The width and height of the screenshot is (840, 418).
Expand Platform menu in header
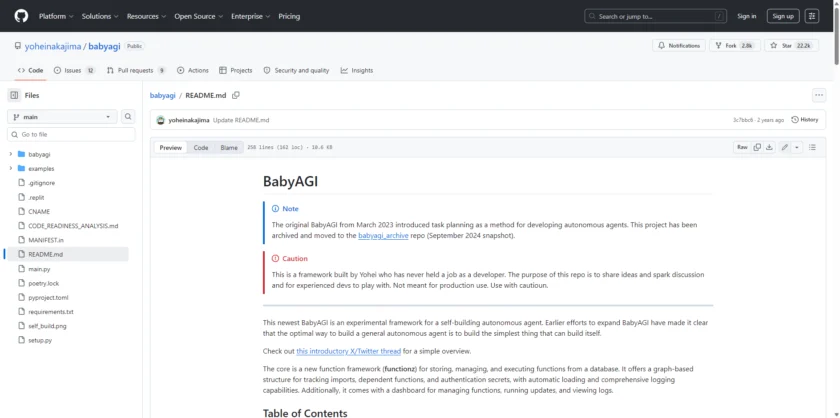(56, 16)
